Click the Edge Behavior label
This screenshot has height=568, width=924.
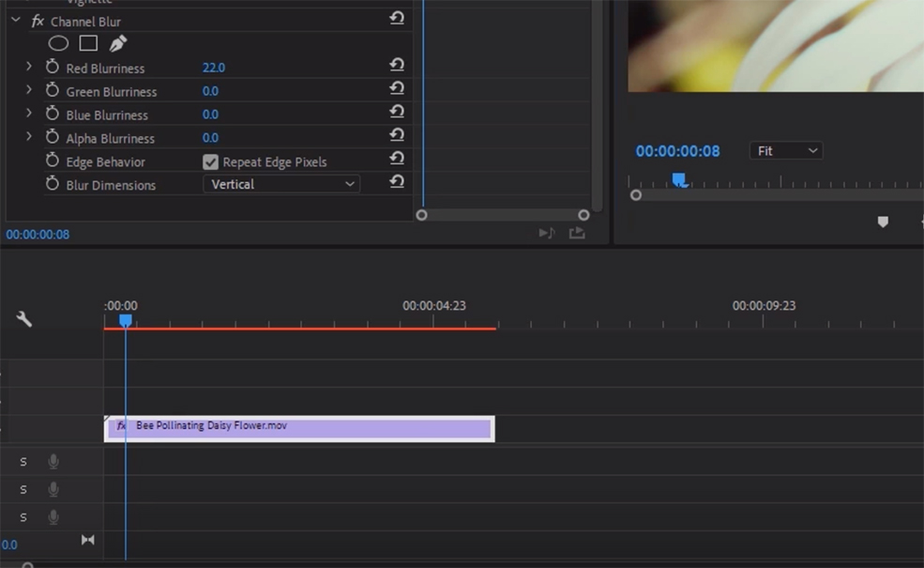pyautogui.click(x=105, y=162)
